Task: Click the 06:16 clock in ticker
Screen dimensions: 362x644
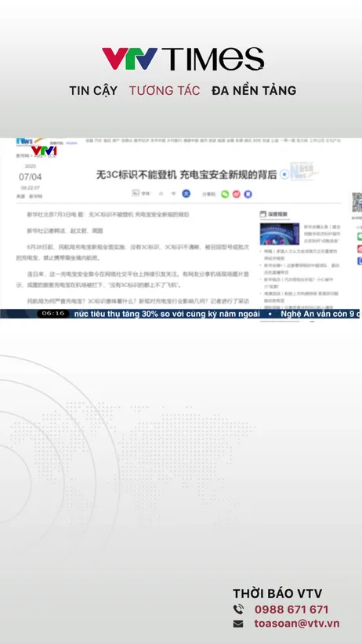Action: coord(53,314)
